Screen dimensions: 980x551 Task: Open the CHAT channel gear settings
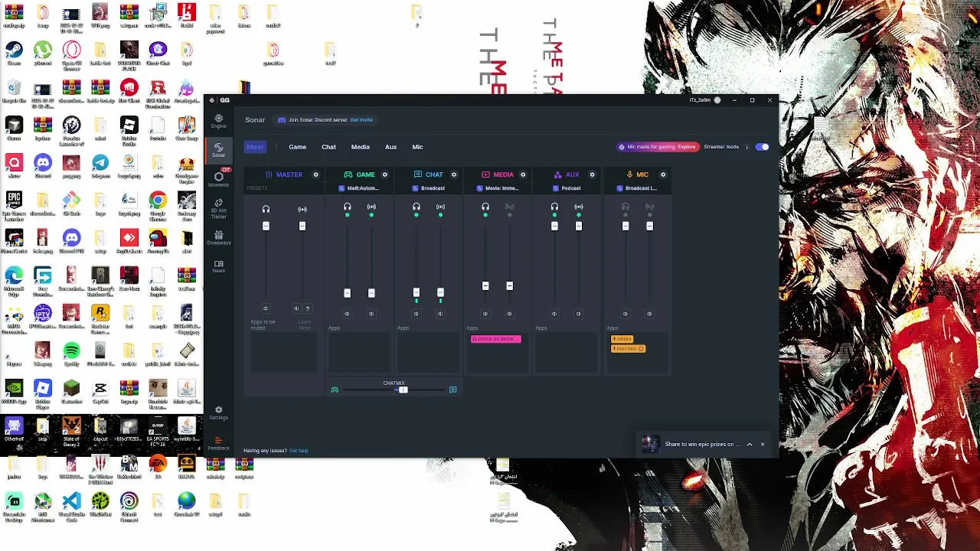pyautogui.click(x=453, y=174)
